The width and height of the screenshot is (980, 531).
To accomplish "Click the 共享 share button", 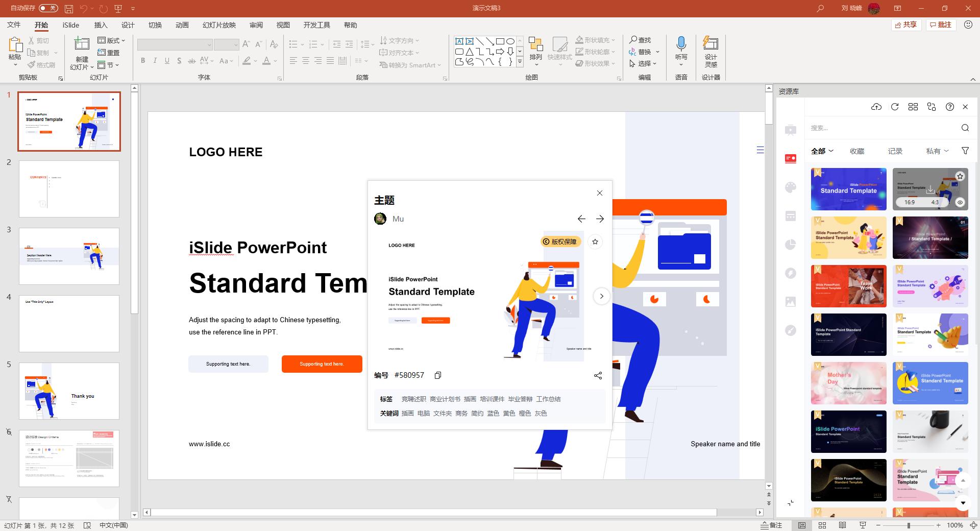I will pyautogui.click(x=906, y=25).
